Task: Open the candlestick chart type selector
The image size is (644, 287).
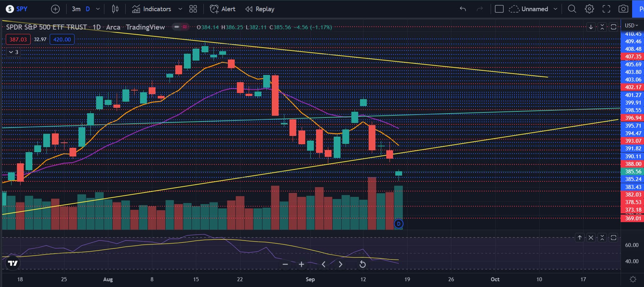Action: point(115,9)
